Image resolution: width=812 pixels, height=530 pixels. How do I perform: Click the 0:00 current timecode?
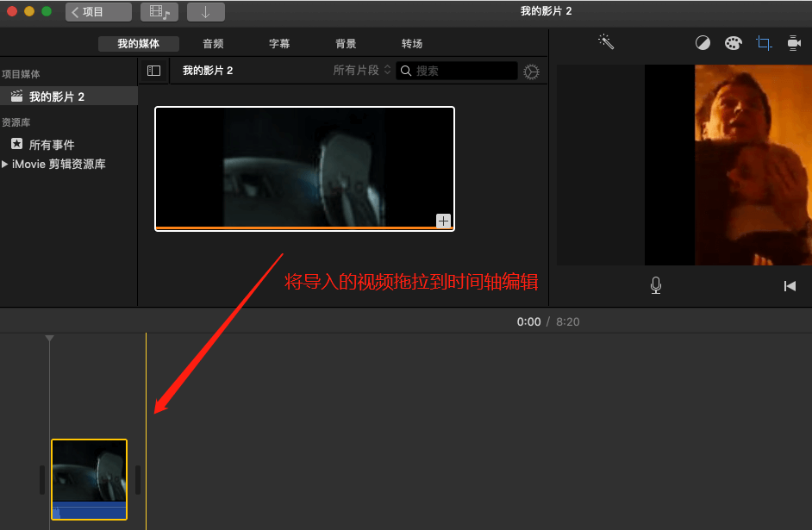click(x=528, y=322)
